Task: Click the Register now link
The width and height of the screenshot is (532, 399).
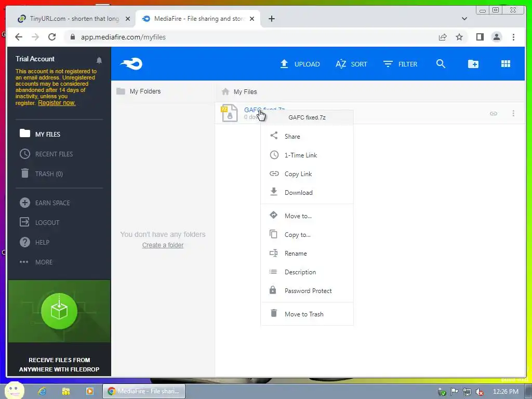Action: click(x=57, y=103)
